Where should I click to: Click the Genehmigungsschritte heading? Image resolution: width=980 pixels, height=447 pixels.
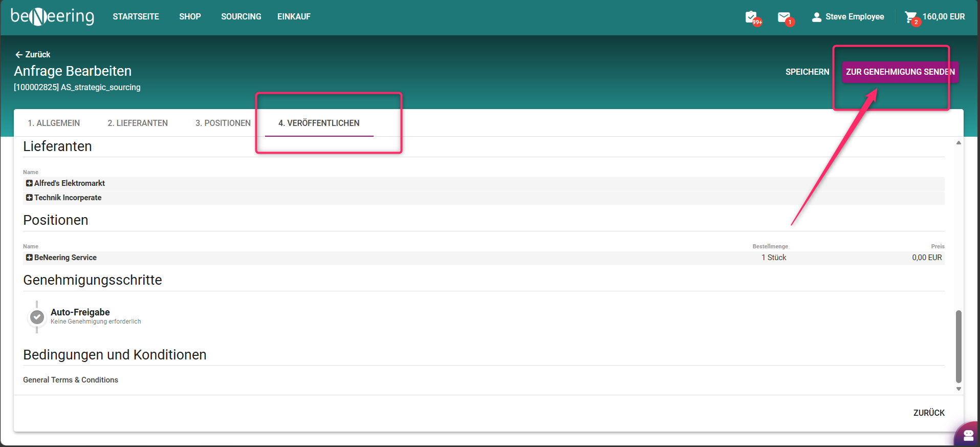point(93,280)
